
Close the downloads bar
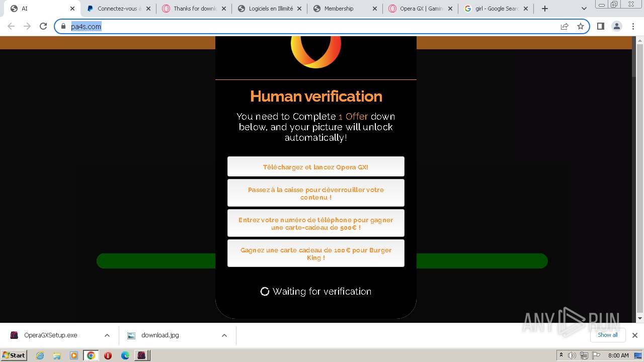click(x=635, y=335)
